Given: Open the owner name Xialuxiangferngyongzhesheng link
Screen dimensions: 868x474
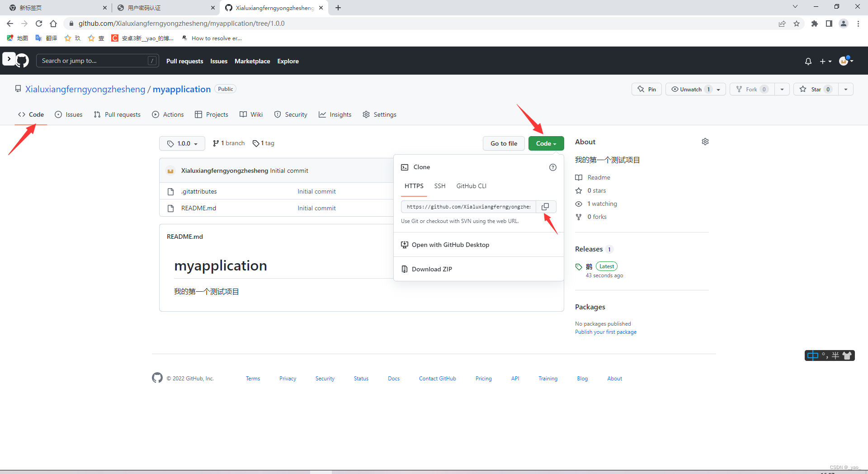Looking at the screenshot, I should (85, 89).
